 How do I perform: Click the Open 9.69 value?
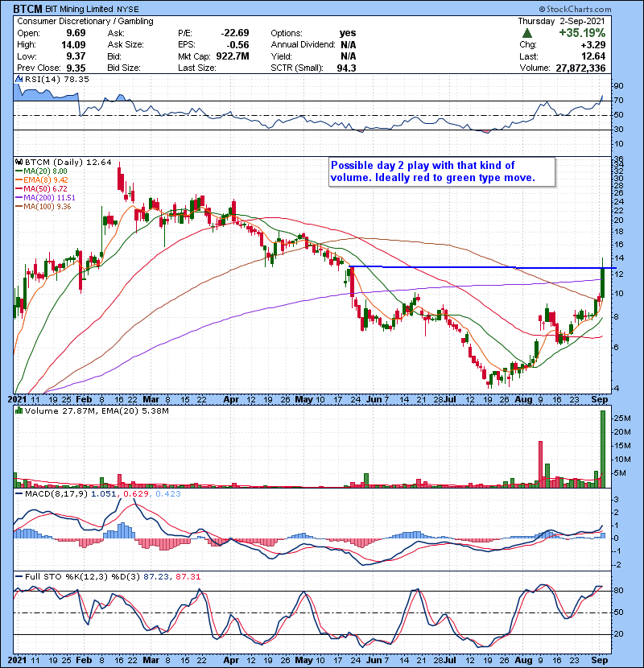(76, 33)
